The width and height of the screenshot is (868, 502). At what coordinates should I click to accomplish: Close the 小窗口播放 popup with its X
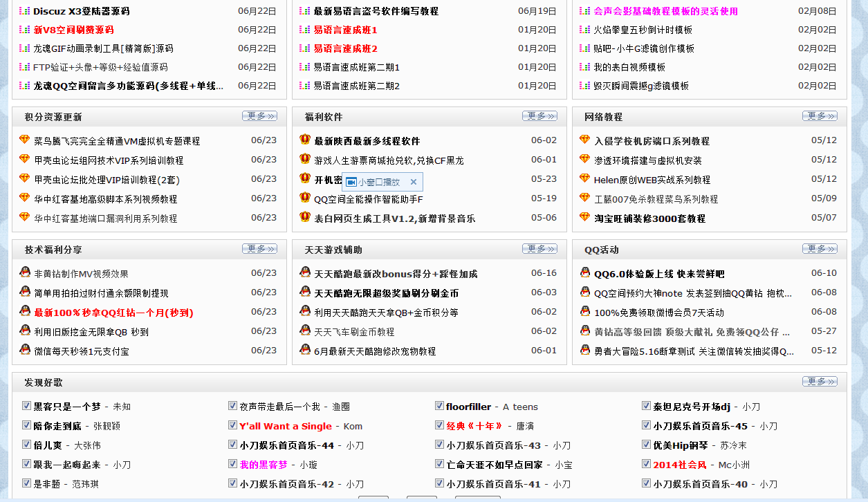(x=414, y=183)
